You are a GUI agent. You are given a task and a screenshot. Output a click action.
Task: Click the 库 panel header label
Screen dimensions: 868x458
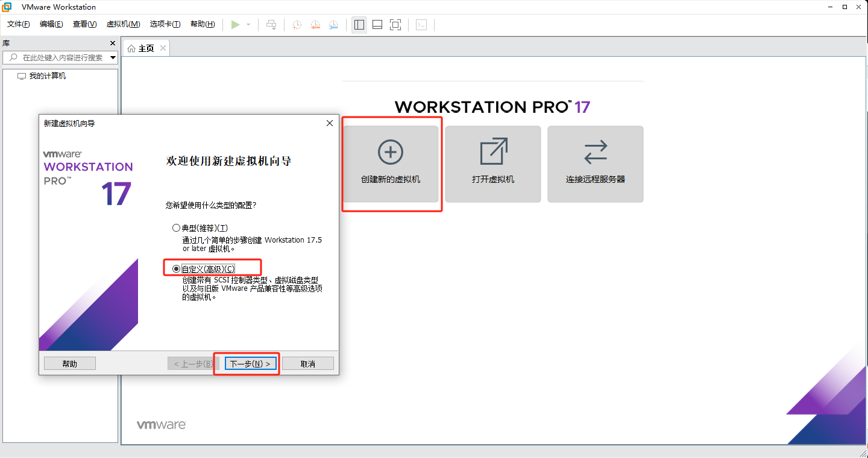click(x=6, y=43)
